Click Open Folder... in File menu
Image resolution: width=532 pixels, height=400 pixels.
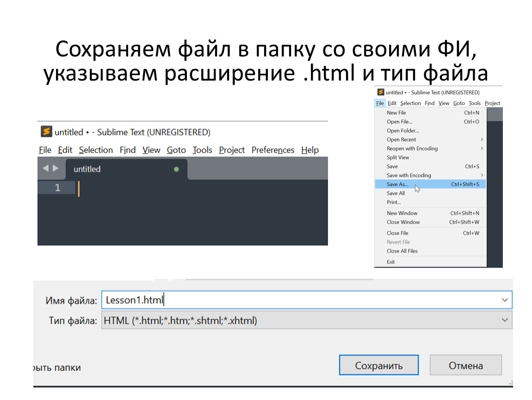[402, 131]
